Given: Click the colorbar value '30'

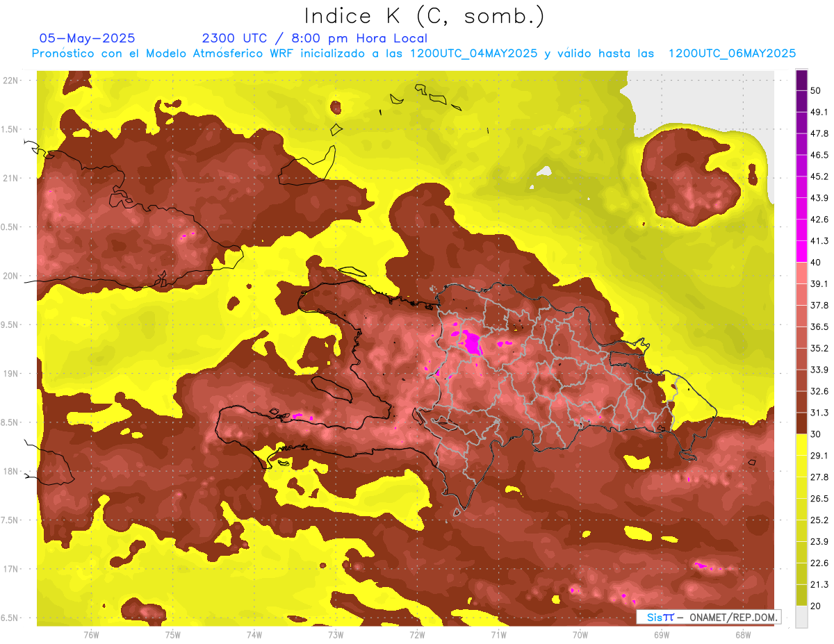Looking at the screenshot, I should [817, 435].
